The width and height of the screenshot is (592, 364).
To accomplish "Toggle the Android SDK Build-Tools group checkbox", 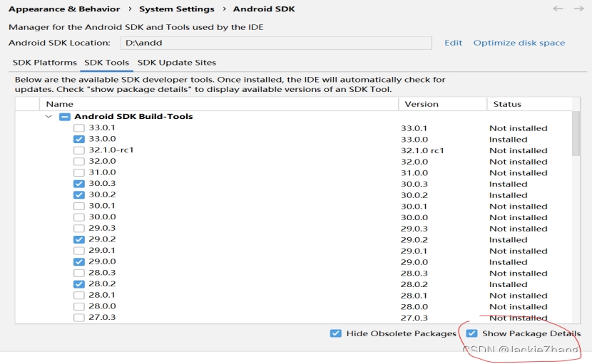I will 65,117.
